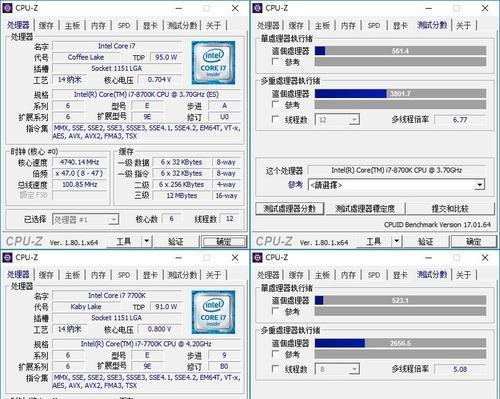This screenshot has height=399, width=500.
Task: Click the 规格 field showing i7-8700K CPU
Action: pos(146,94)
